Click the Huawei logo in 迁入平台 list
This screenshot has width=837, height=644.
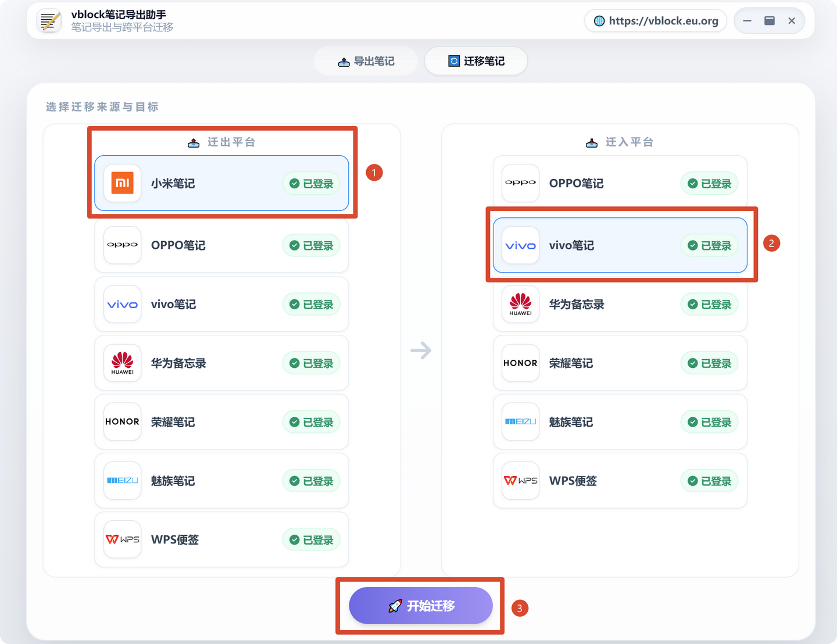click(520, 304)
